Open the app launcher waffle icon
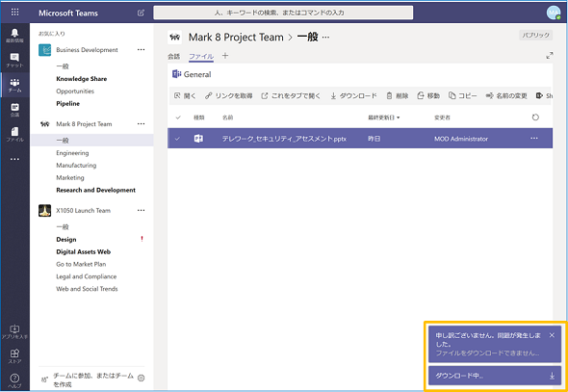 pos(14,13)
